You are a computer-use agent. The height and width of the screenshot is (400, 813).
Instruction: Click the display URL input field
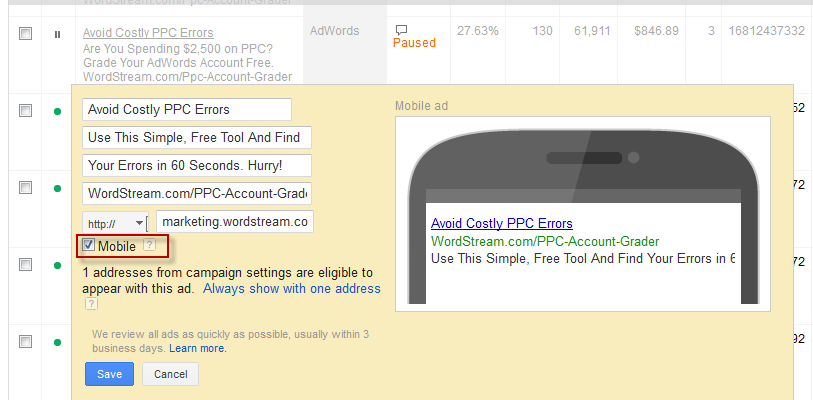[197, 194]
